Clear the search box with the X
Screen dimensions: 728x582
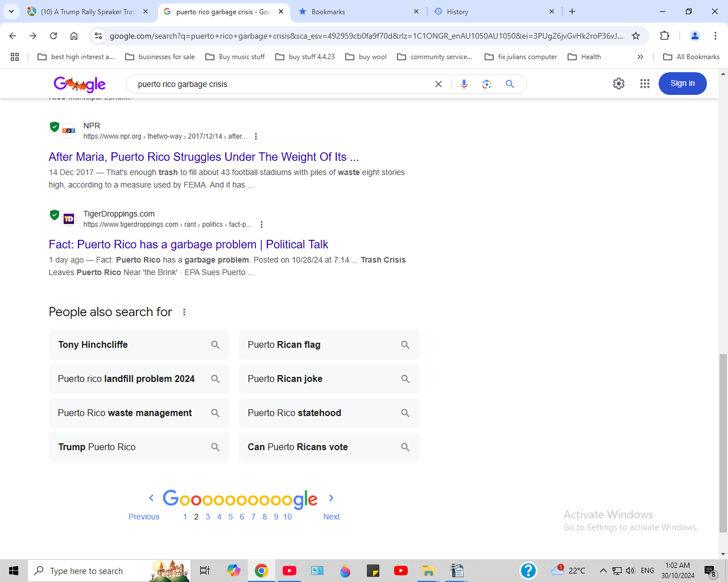(x=439, y=84)
